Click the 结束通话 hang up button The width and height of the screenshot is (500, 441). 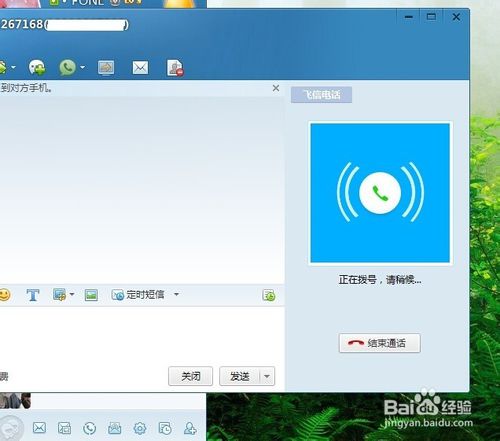380,343
